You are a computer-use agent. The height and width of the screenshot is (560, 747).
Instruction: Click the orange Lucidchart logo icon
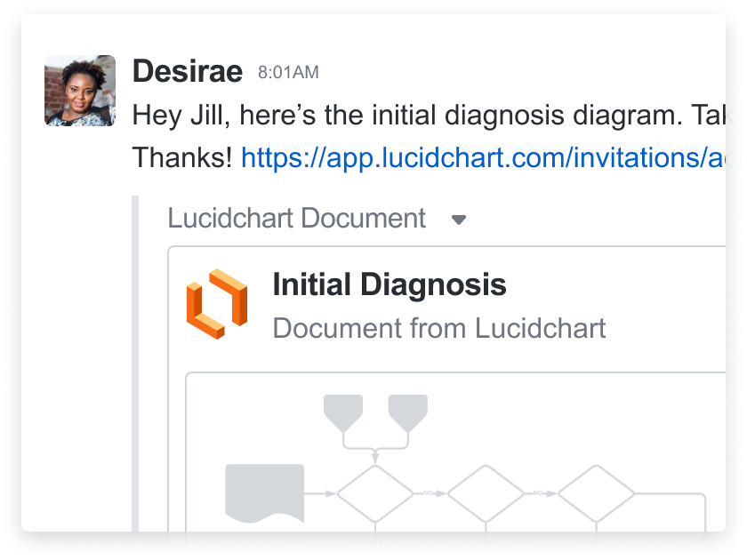pos(217,304)
